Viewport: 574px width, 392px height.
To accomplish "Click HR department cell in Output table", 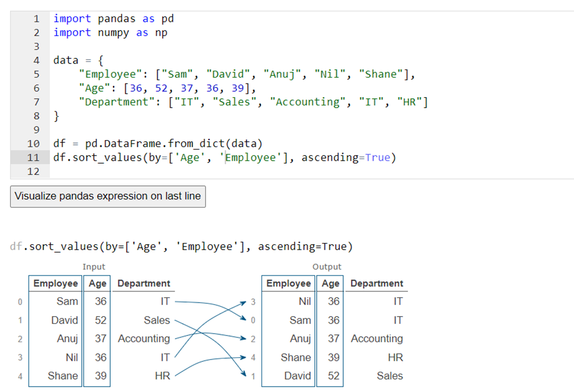I will point(395,357).
